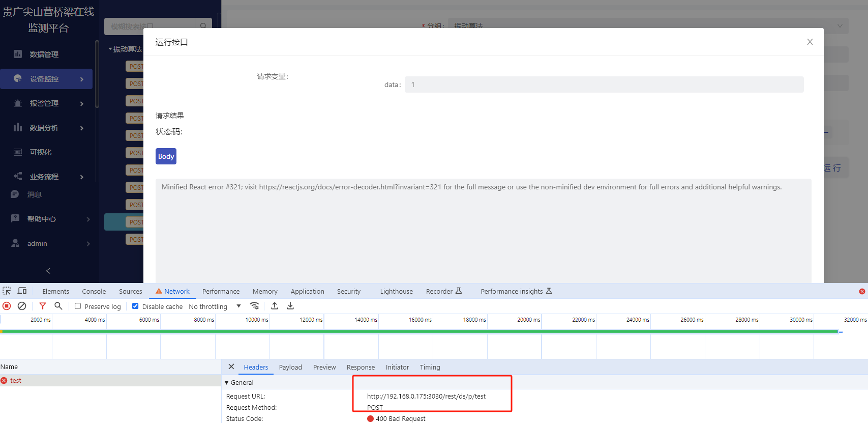This screenshot has height=423, width=868.
Task: Click the 设备监控 sidebar icon
Action: coord(18,78)
